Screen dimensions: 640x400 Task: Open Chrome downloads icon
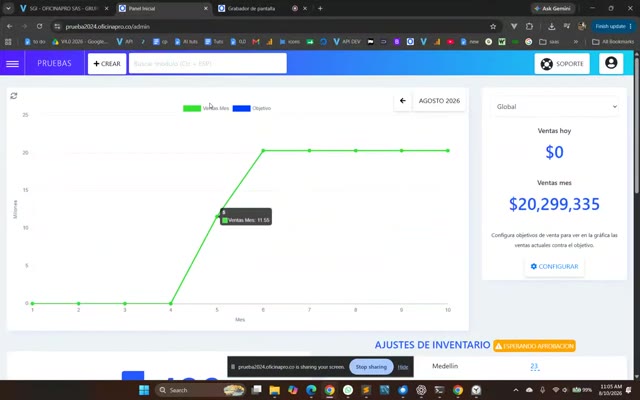pyautogui.click(x=551, y=27)
